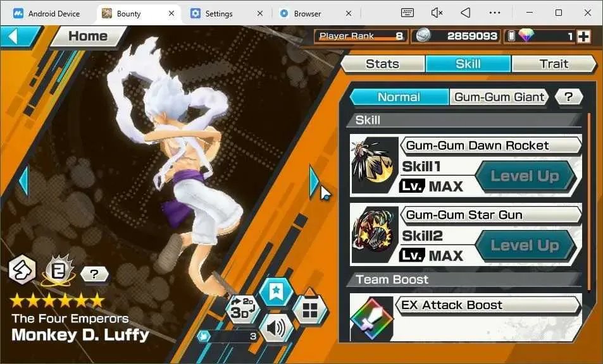603x364 pixels.
Task: Open the skill help question mark button
Action: pos(569,97)
